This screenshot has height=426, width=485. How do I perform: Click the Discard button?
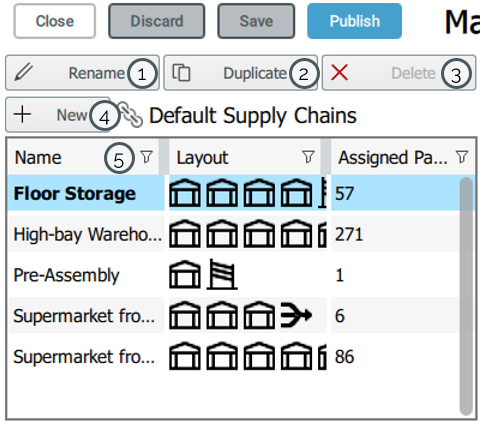coord(157,21)
